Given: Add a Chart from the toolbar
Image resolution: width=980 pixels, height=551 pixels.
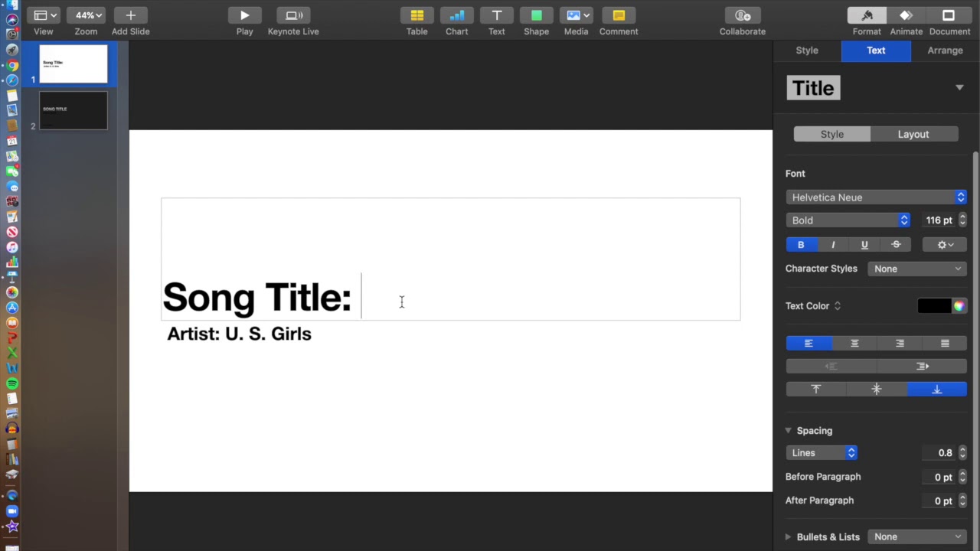Looking at the screenshot, I should (x=456, y=15).
